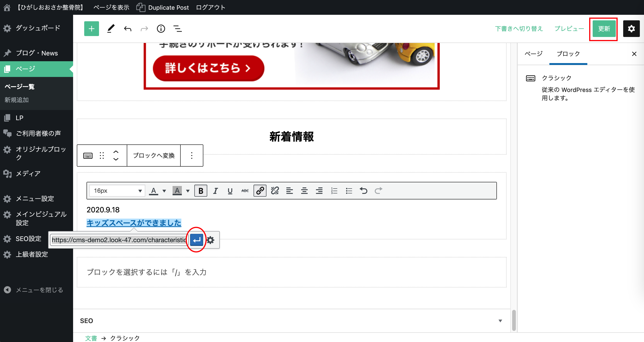The width and height of the screenshot is (644, 342).
Task: Click the link URL input field
Action: tap(119, 240)
